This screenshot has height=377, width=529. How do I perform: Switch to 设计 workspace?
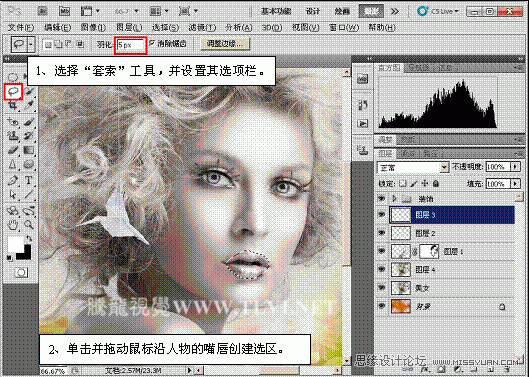point(313,11)
